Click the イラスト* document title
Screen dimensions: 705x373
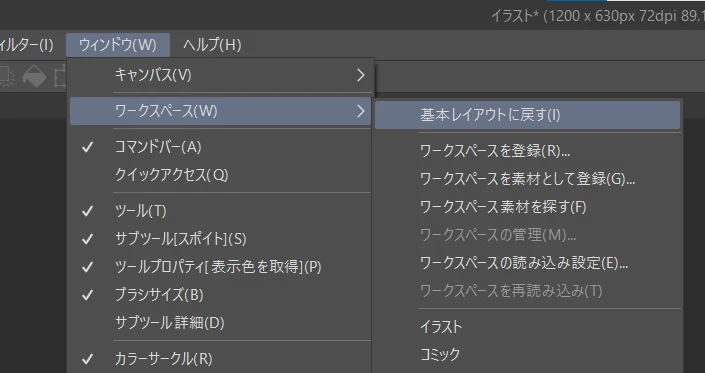[598, 16]
